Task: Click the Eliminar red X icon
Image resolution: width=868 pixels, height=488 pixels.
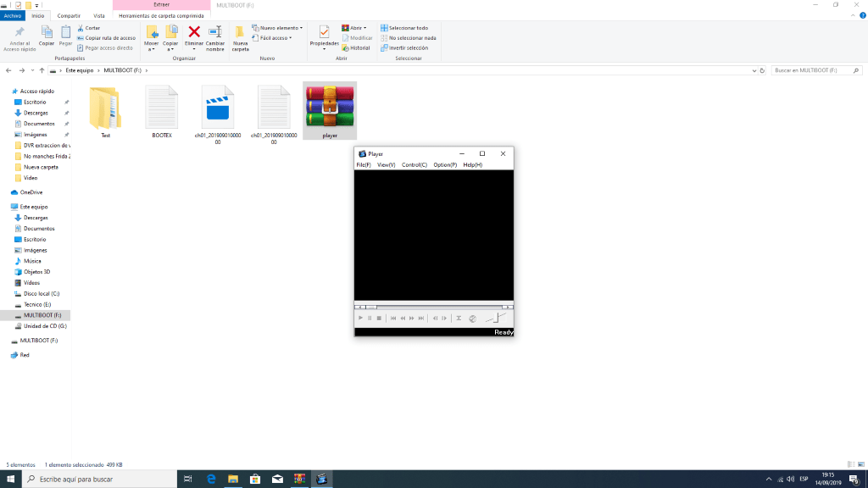Action: point(194,32)
